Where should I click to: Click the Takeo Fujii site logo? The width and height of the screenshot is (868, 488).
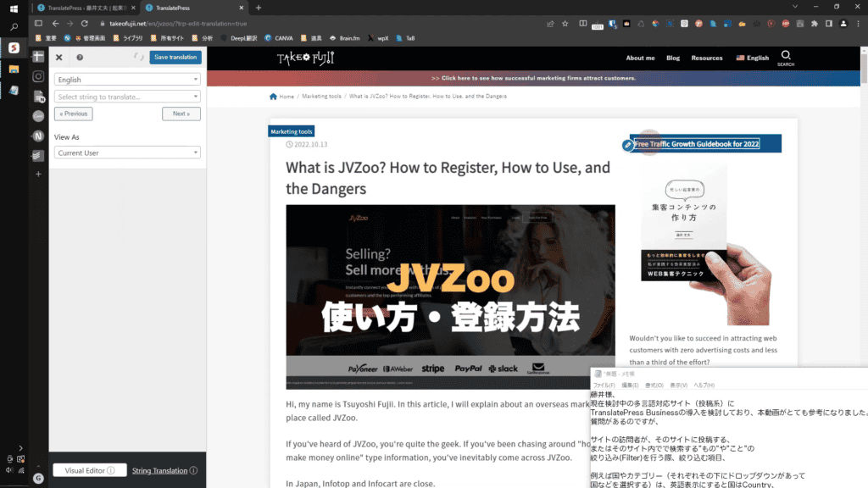pyautogui.click(x=305, y=58)
